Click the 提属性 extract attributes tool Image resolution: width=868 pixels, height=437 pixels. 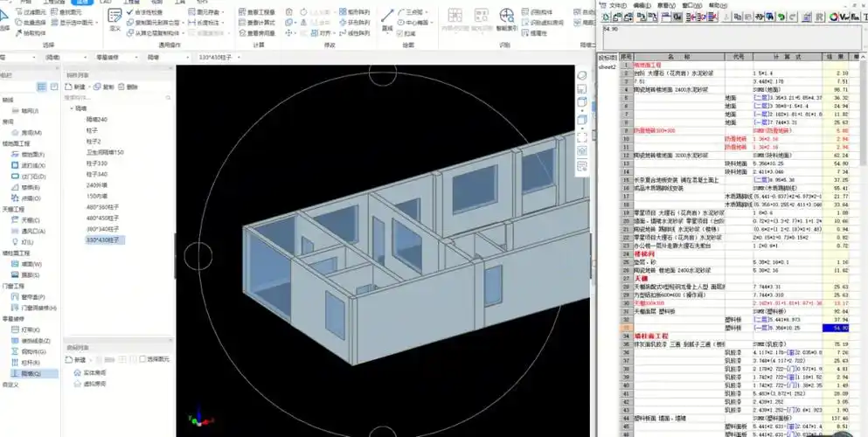coord(533,33)
